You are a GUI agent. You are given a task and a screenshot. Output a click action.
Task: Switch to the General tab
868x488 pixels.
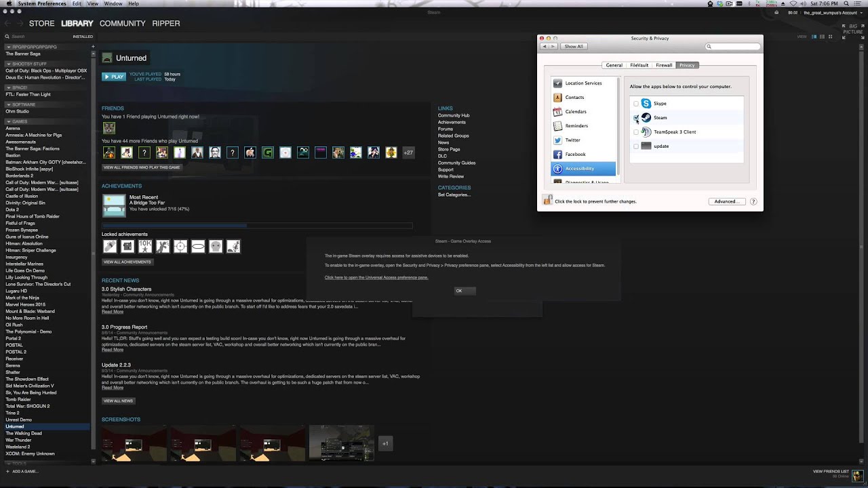coord(614,65)
